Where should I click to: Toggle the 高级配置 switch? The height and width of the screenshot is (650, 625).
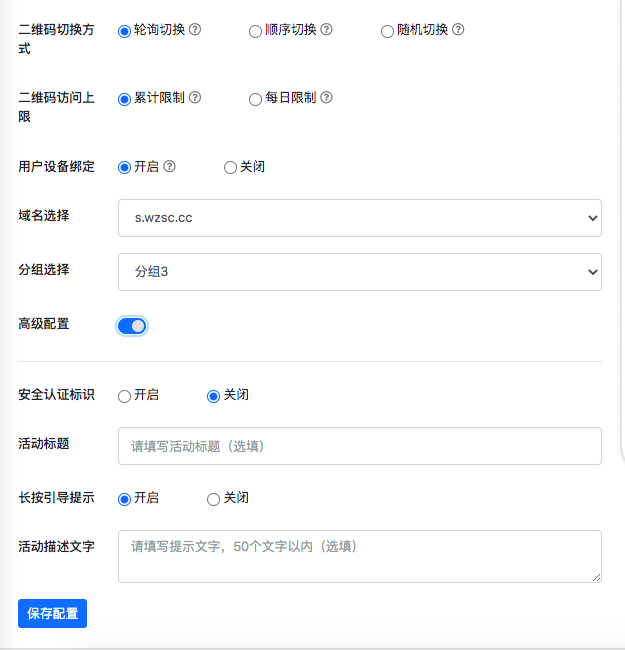[x=132, y=326]
